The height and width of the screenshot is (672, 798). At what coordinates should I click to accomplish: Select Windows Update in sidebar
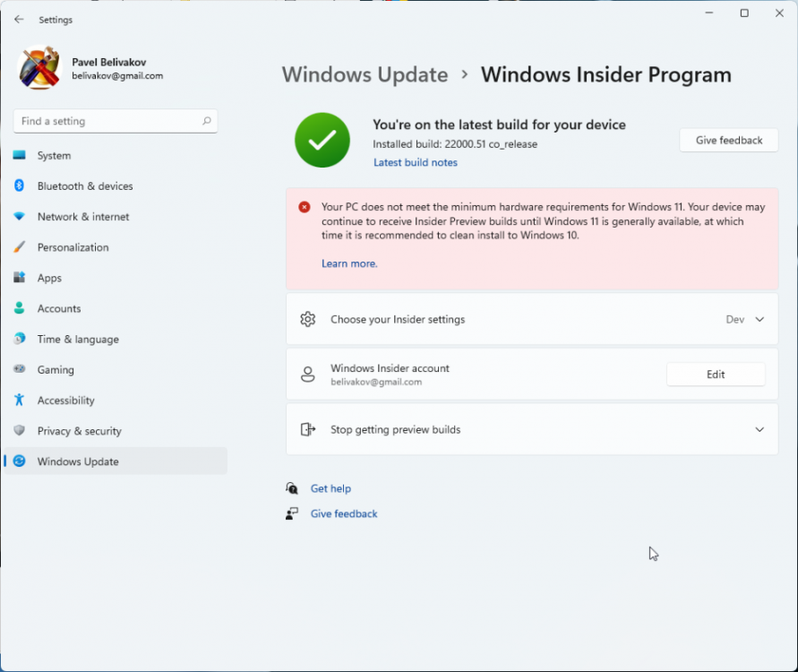point(116,461)
